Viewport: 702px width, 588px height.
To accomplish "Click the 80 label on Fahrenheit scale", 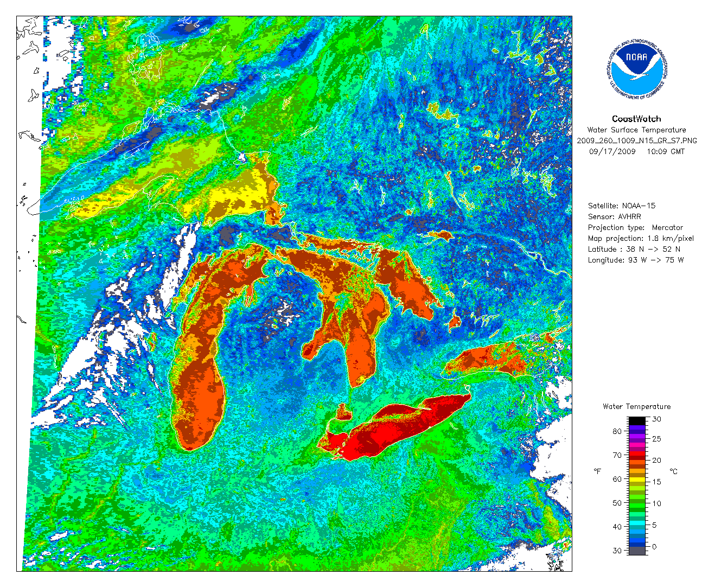I will coord(617,431).
